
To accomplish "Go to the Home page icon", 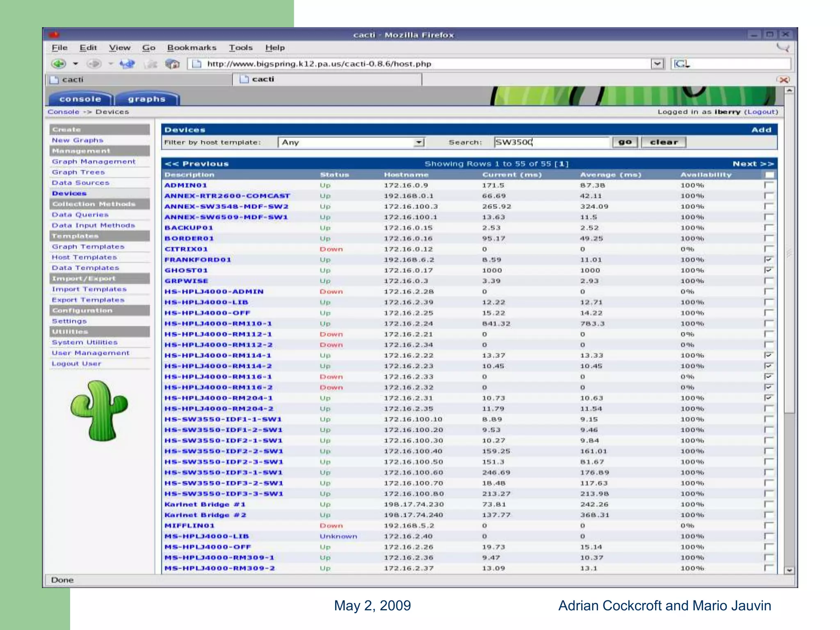I will (x=173, y=64).
